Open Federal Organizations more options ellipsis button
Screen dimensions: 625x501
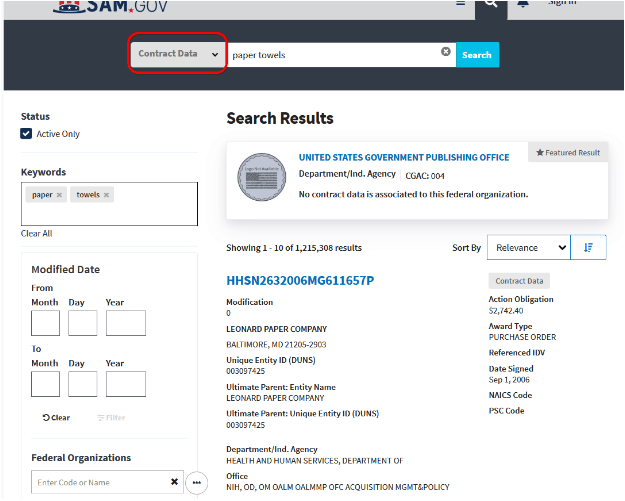click(x=197, y=483)
